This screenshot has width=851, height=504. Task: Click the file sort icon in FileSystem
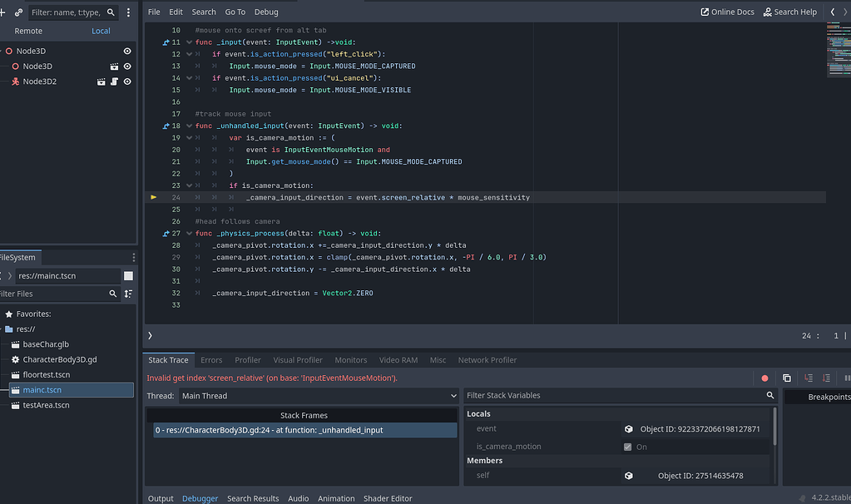coord(128,294)
